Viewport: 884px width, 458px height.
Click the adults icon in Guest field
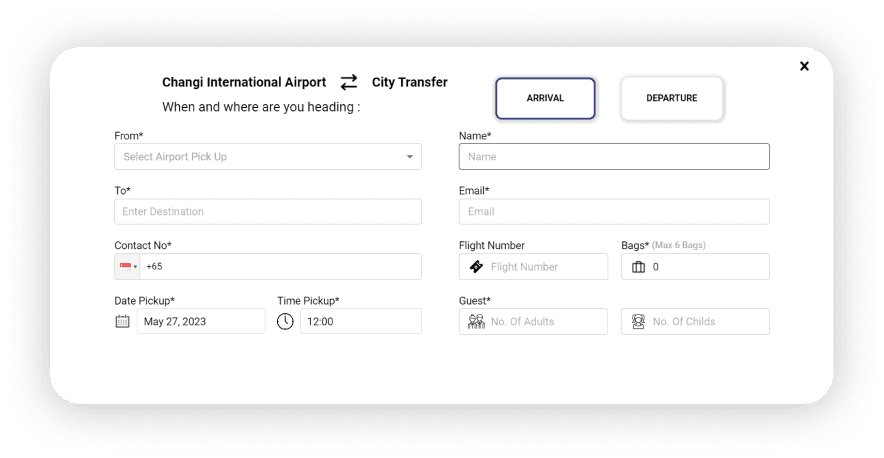[x=476, y=322]
